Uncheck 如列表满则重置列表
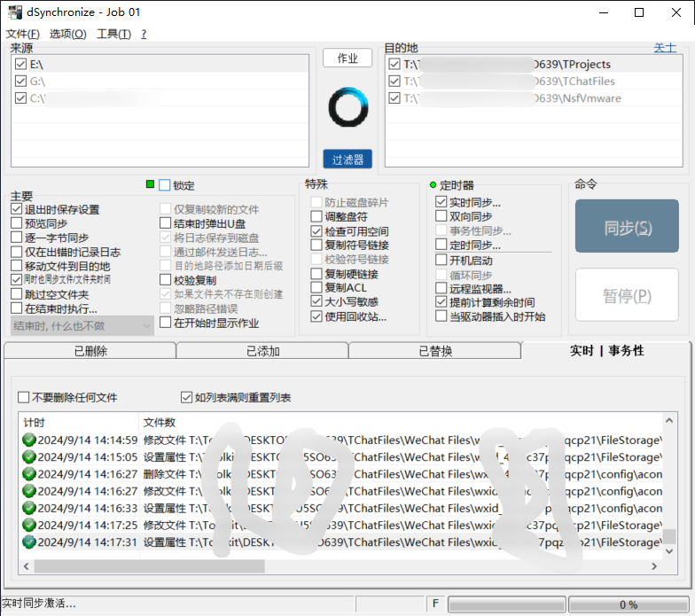 click(186, 397)
